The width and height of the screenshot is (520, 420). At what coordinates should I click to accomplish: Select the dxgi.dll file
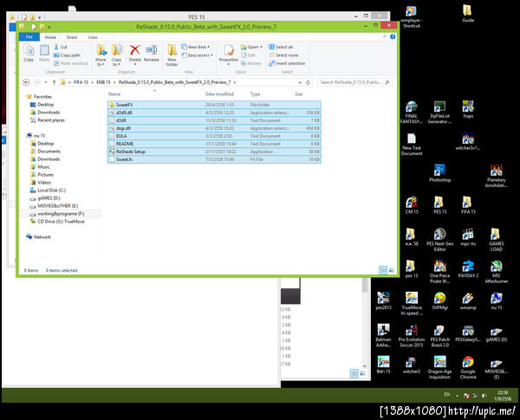click(214, 128)
